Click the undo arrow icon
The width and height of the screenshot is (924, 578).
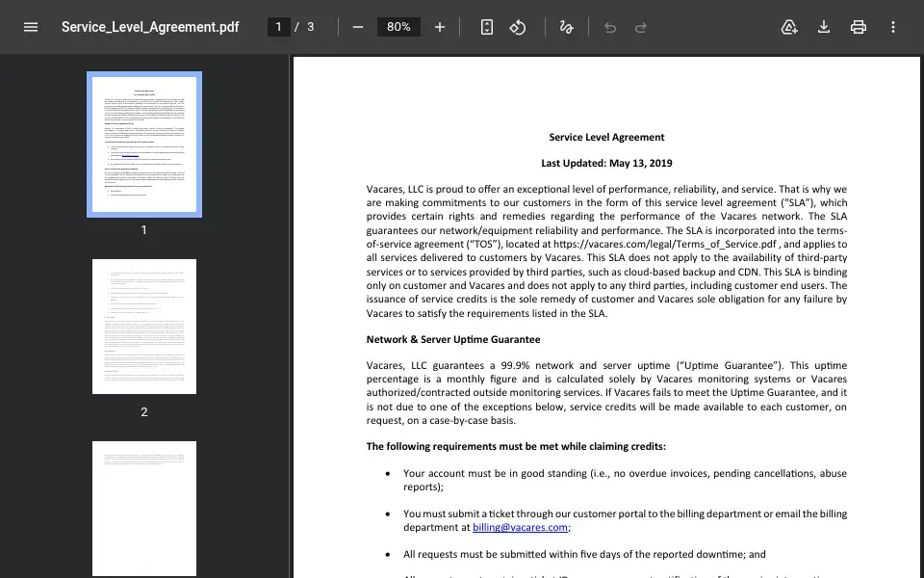pos(610,27)
